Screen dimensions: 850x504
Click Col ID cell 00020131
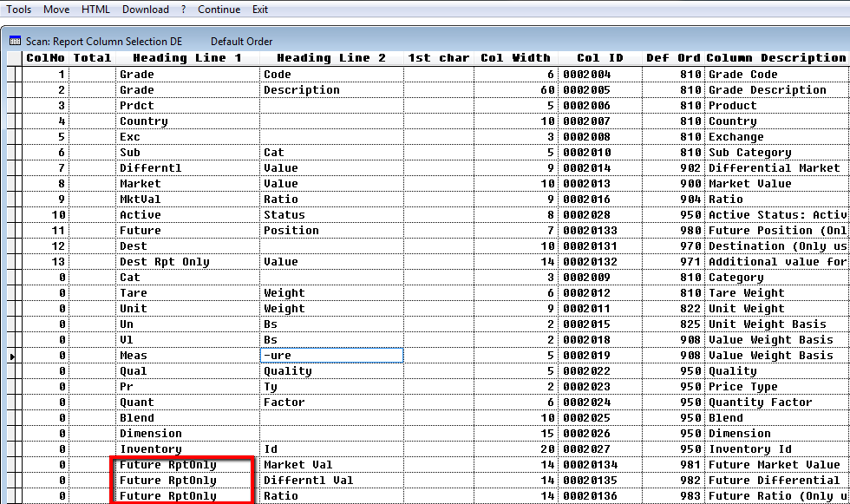tap(600, 246)
